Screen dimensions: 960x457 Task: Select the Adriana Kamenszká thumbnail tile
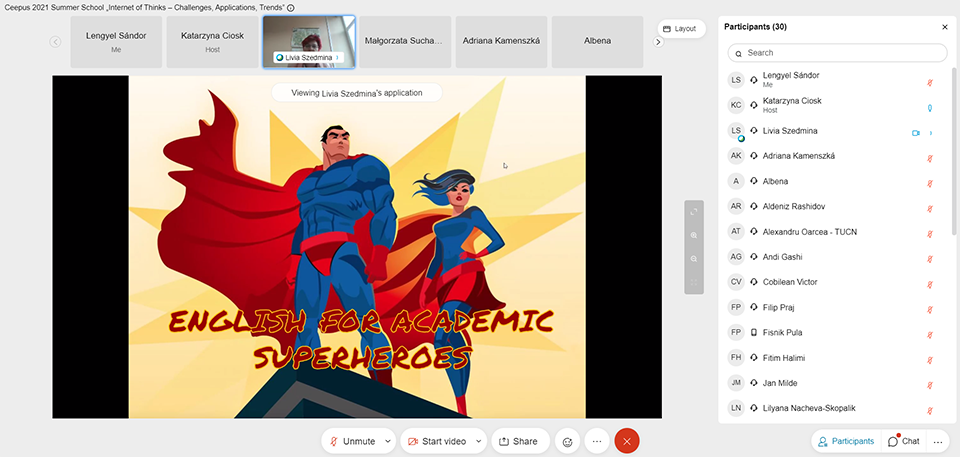point(501,42)
